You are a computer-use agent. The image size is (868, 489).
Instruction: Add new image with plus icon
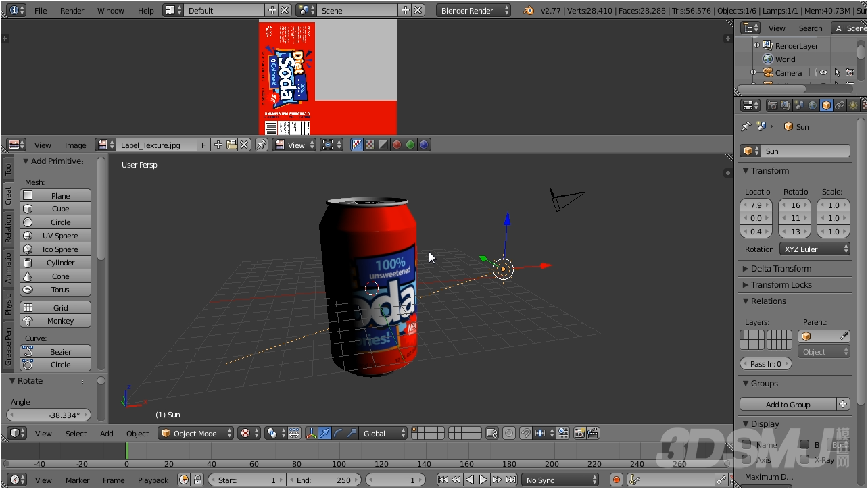click(x=218, y=145)
